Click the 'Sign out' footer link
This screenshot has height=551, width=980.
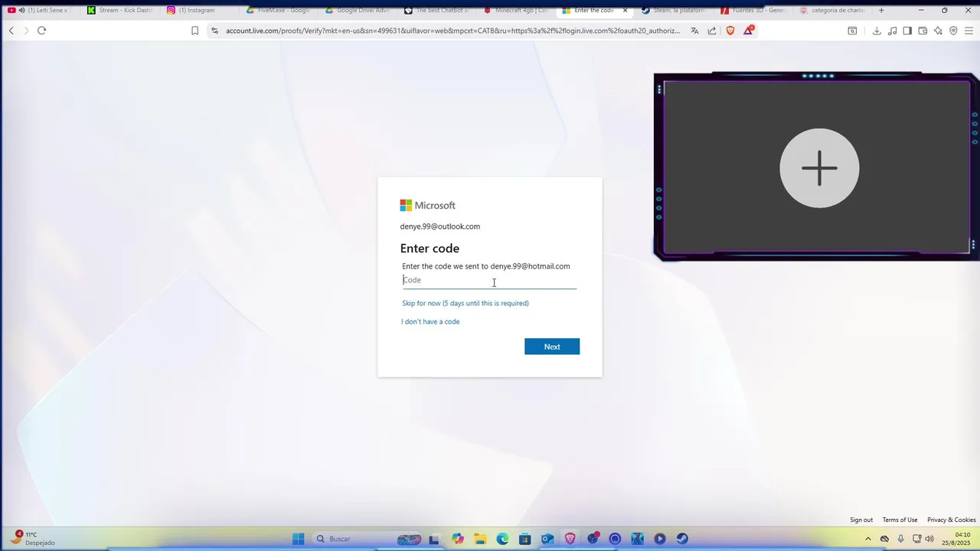coord(861,520)
